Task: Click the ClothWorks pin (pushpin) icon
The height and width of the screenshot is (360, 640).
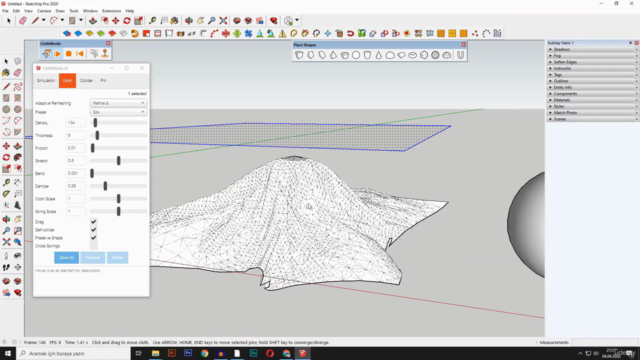Action: point(105,54)
